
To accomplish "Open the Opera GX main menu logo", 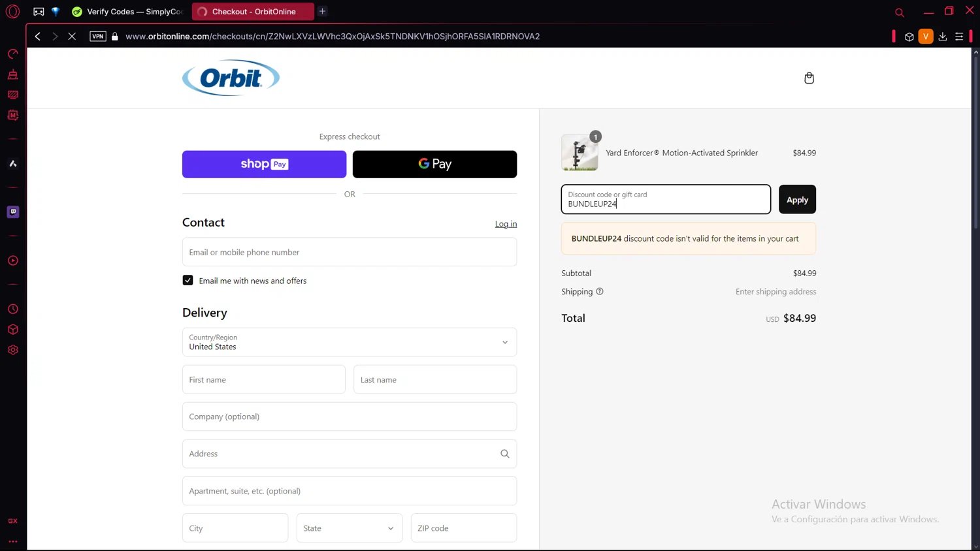I will pyautogui.click(x=12, y=11).
